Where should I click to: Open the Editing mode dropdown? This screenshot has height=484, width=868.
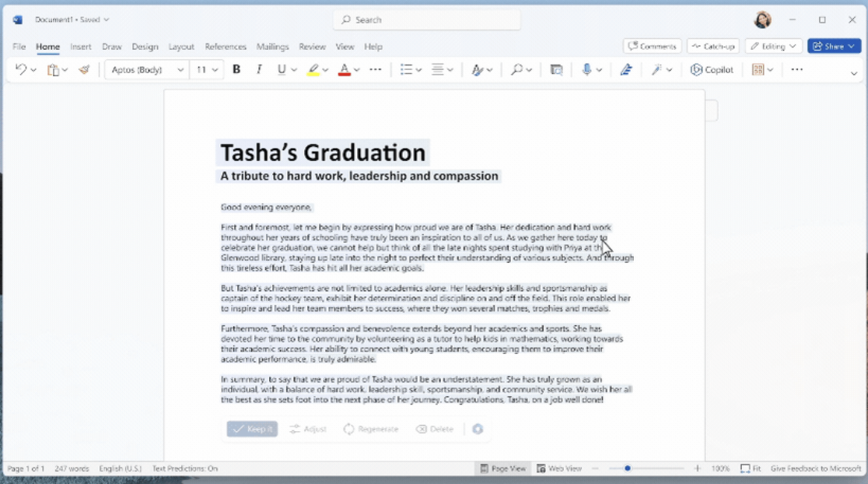pyautogui.click(x=773, y=46)
